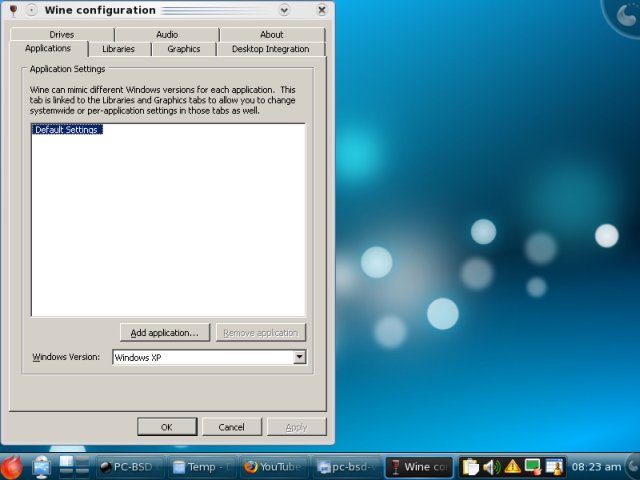Click the wine glass window menu icon
This screenshot has height=480, width=640.
(x=13, y=10)
